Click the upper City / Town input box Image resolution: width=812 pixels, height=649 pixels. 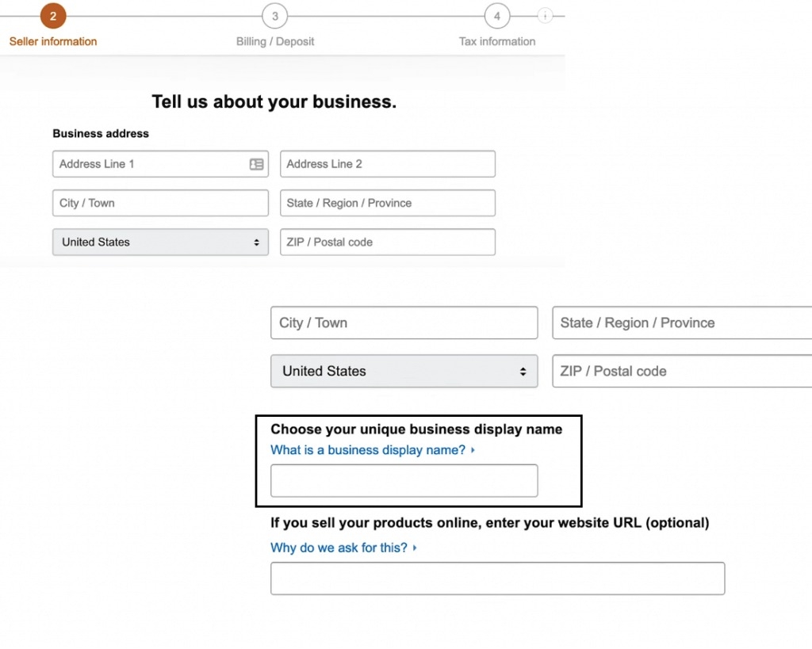click(159, 203)
